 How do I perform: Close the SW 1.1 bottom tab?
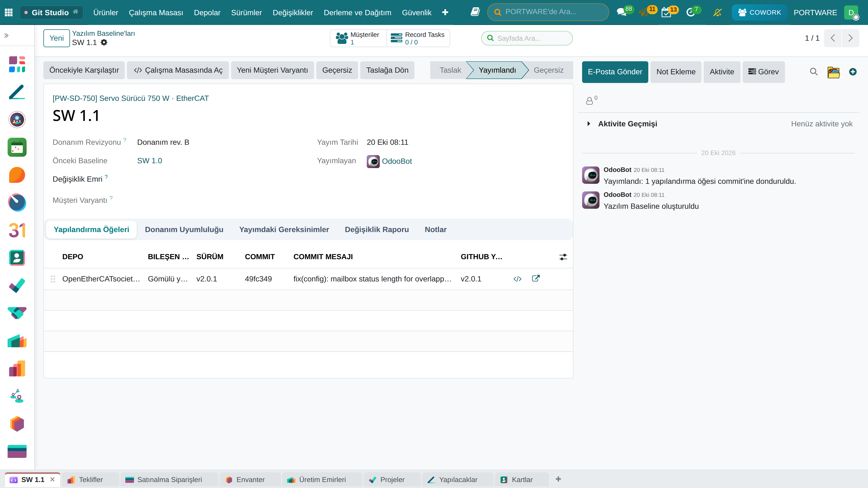pyautogui.click(x=52, y=479)
